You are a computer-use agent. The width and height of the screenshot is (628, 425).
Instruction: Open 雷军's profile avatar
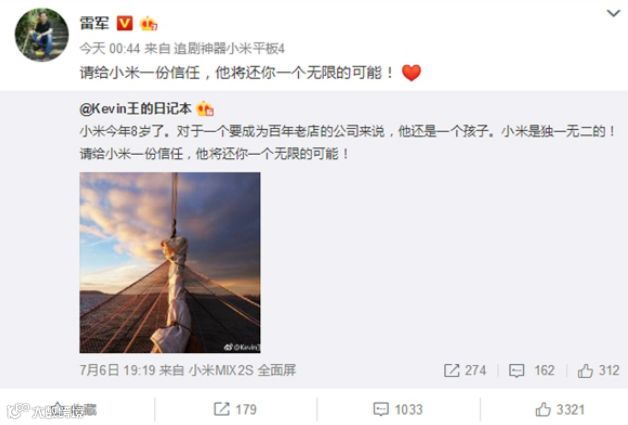coord(42,35)
